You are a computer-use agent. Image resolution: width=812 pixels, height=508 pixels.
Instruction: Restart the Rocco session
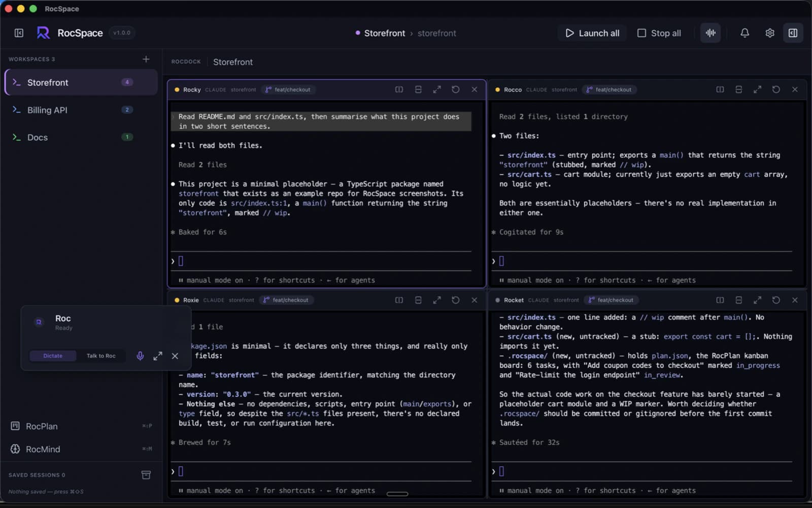click(x=776, y=89)
